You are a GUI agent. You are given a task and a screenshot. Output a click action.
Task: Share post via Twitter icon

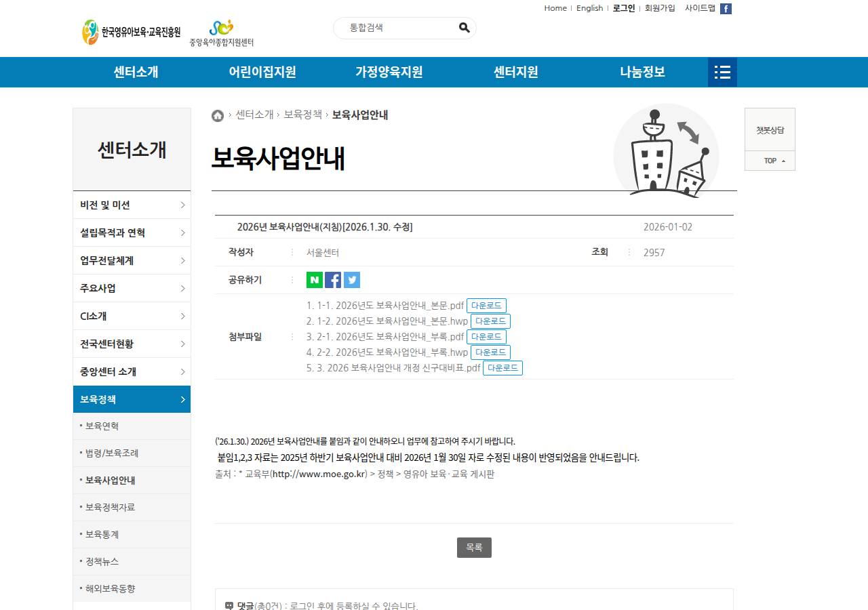coord(352,280)
